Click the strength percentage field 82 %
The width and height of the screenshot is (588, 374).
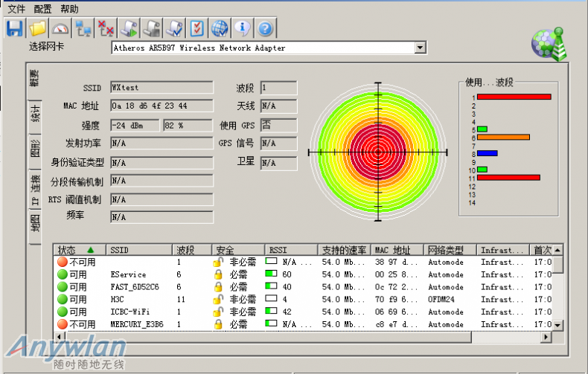(188, 126)
